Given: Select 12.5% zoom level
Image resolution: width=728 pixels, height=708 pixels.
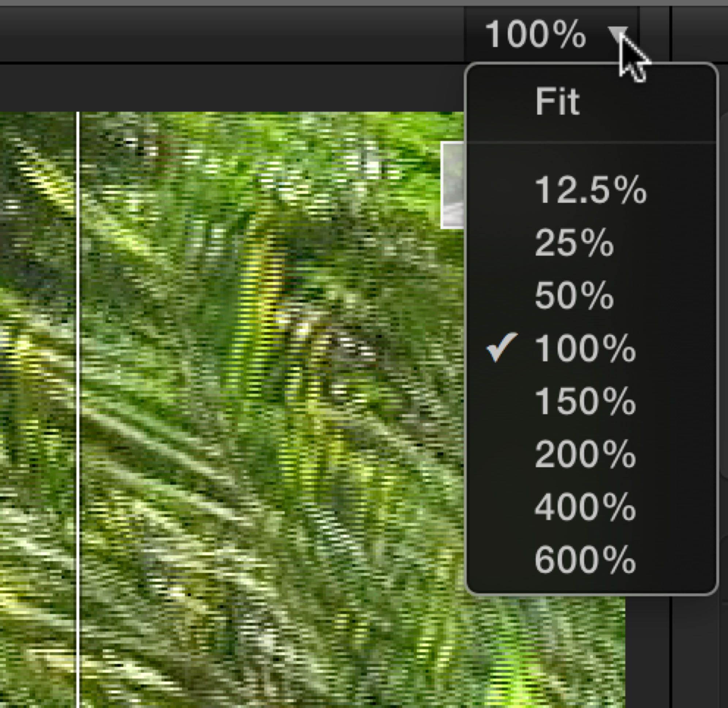Looking at the screenshot, I should coord(591,190).
